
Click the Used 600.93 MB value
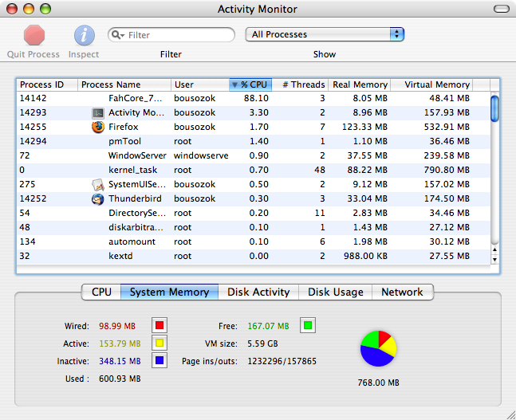[x=120, y=379]
